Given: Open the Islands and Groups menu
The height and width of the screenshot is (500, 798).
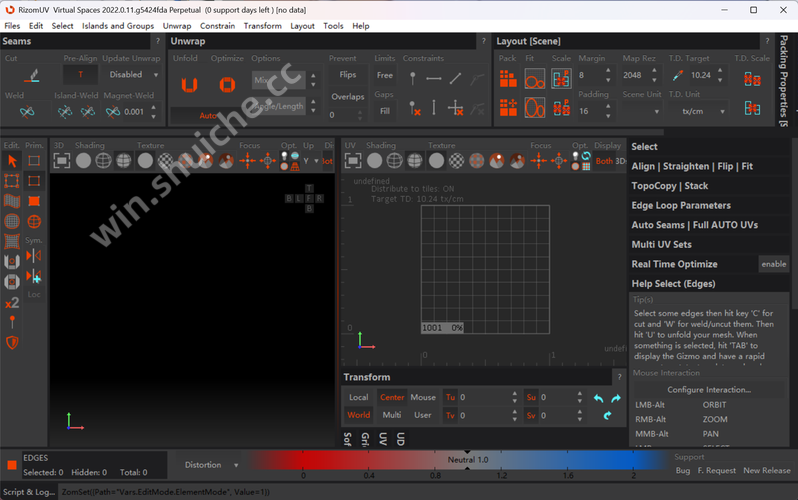Looking at the screenshot, I should click(x=118, y=26).
